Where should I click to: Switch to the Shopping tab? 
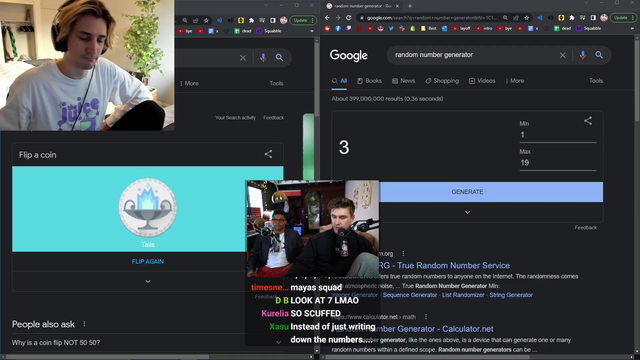442,81
